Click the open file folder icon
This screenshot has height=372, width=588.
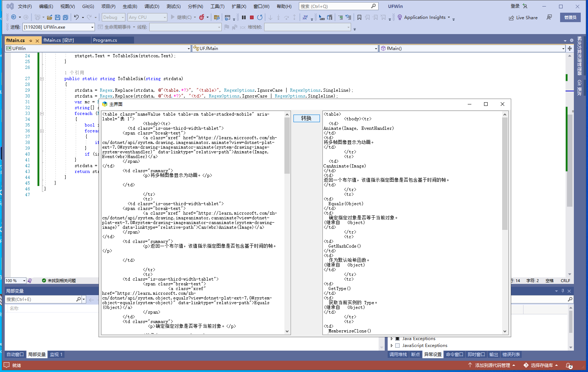coord(50,17)
